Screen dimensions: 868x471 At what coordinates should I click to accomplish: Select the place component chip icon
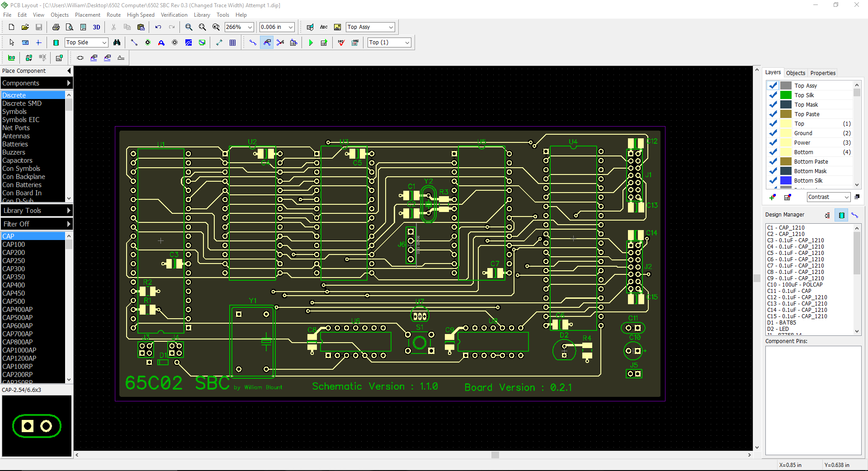coord(56,42)
